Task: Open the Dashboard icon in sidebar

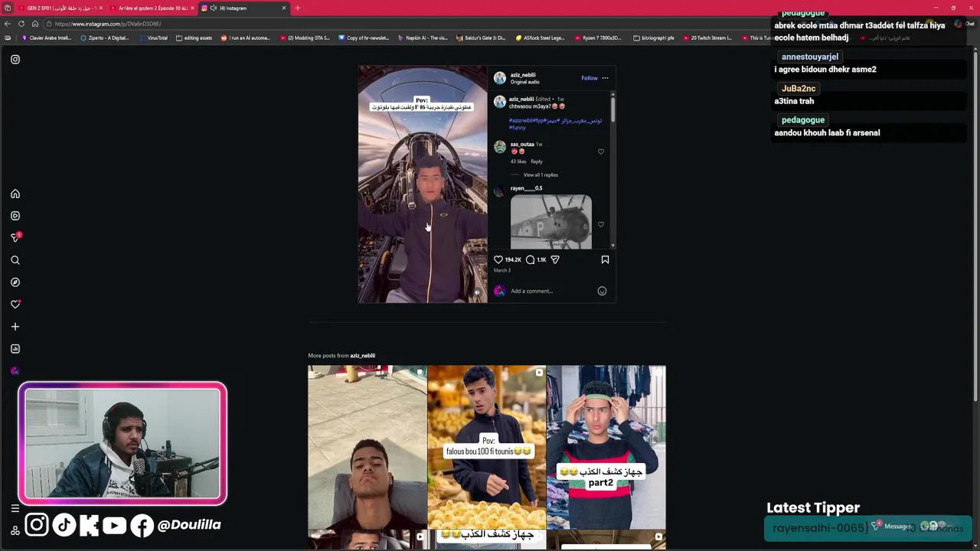Action: click(x=15, y=349)
